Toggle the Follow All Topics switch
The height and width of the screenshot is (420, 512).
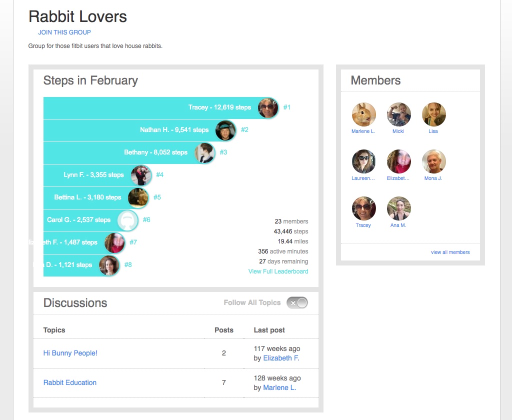pos(297,302)
